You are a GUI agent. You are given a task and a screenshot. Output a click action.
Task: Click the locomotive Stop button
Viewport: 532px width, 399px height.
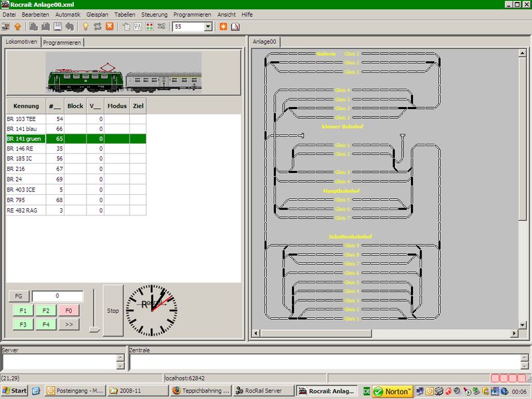tap(113, 311)
